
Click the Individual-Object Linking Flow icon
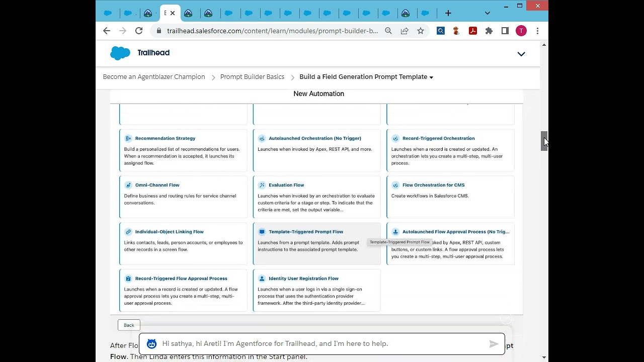pyautogui.click(x=128, y=232)
